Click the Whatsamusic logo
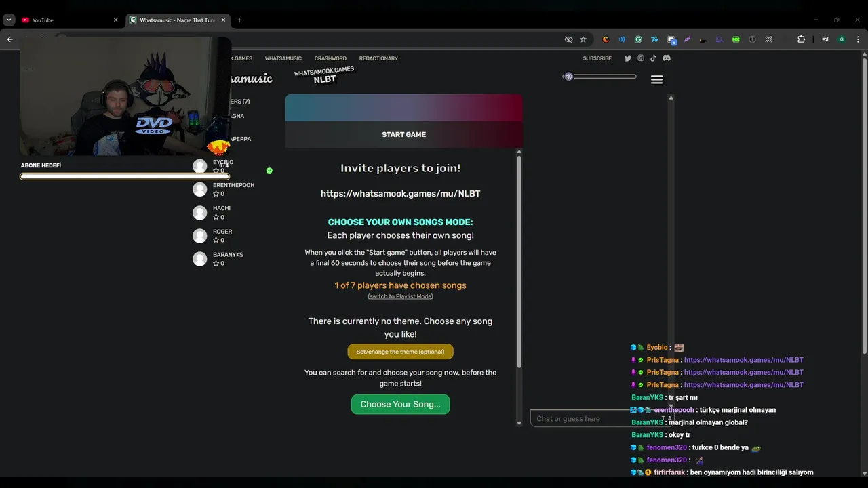This screenshot has height=488, width=868. [x=252, y=79]
